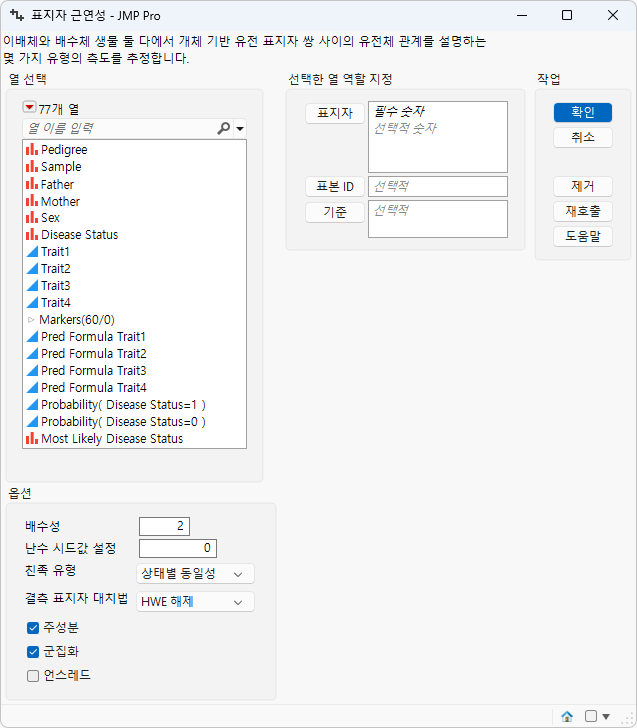Open the 결측 표지자 대치법 dropdown

195,602
